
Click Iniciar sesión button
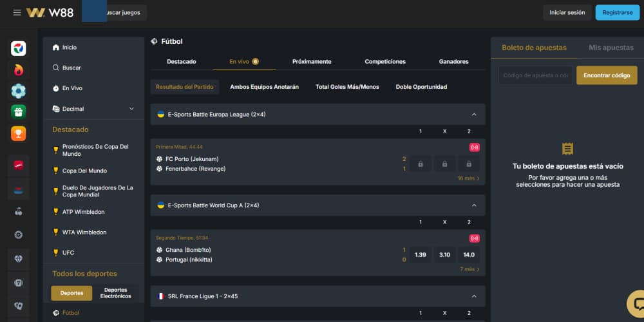coord(567,13)
